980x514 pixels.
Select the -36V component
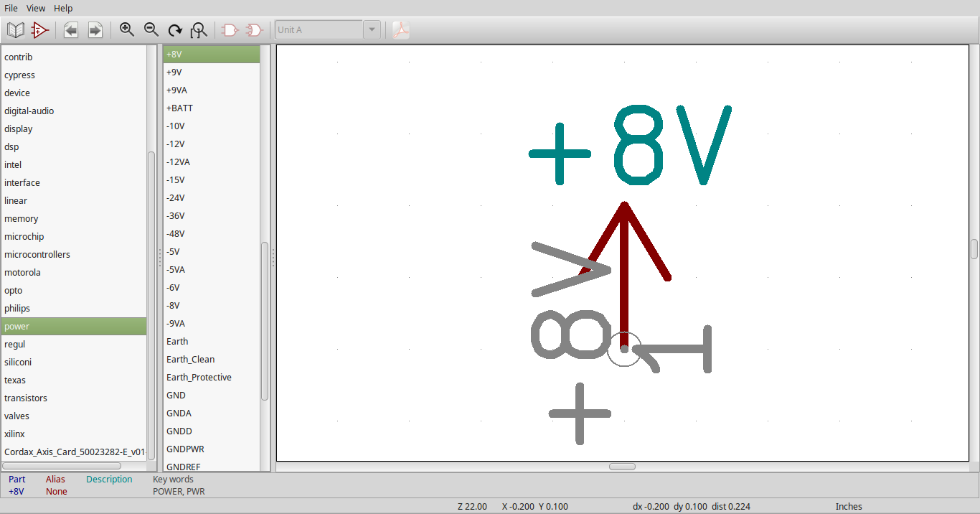[211, 215]
